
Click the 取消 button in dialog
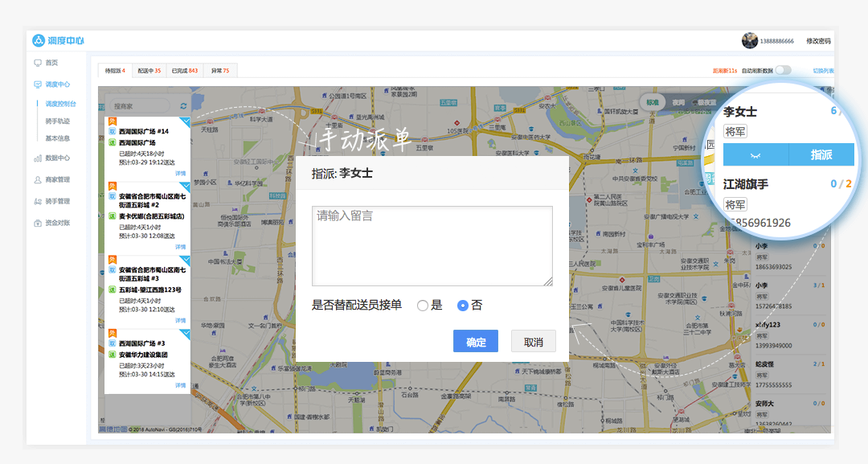click(x=533, y=342)
